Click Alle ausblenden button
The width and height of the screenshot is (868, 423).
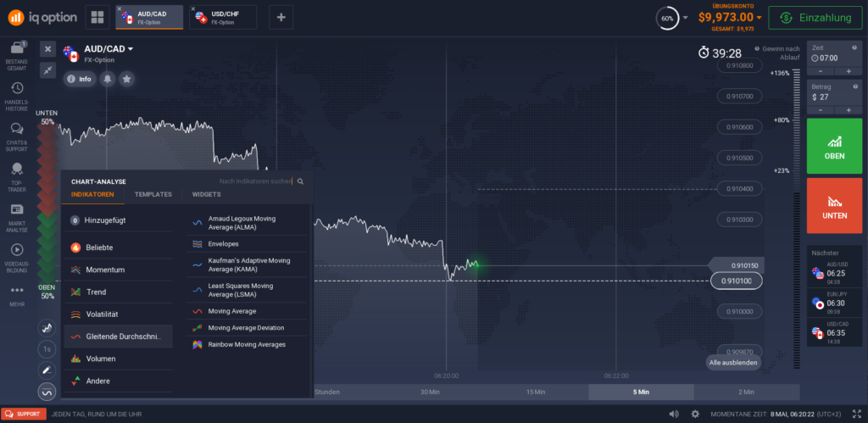pyautogui.click(x=733, y=362)
